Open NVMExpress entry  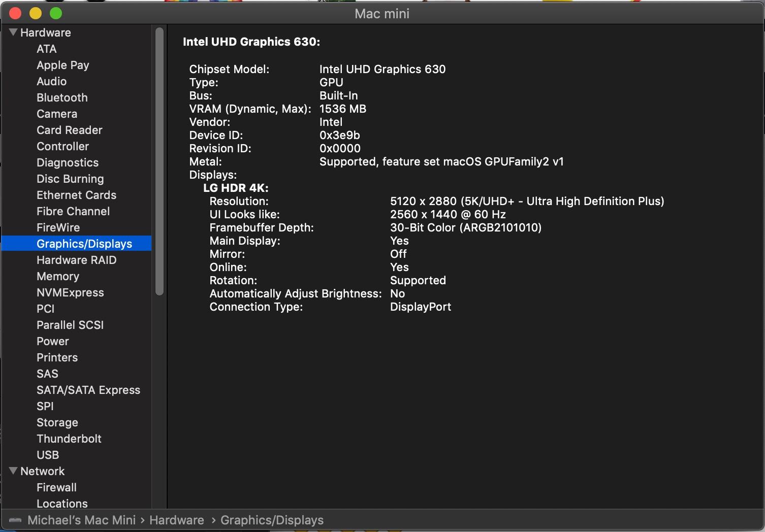[x=70, y=292]
